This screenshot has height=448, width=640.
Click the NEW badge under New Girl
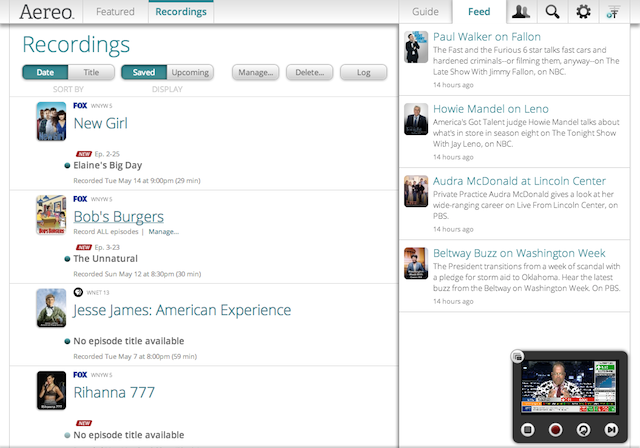[84, 154]
